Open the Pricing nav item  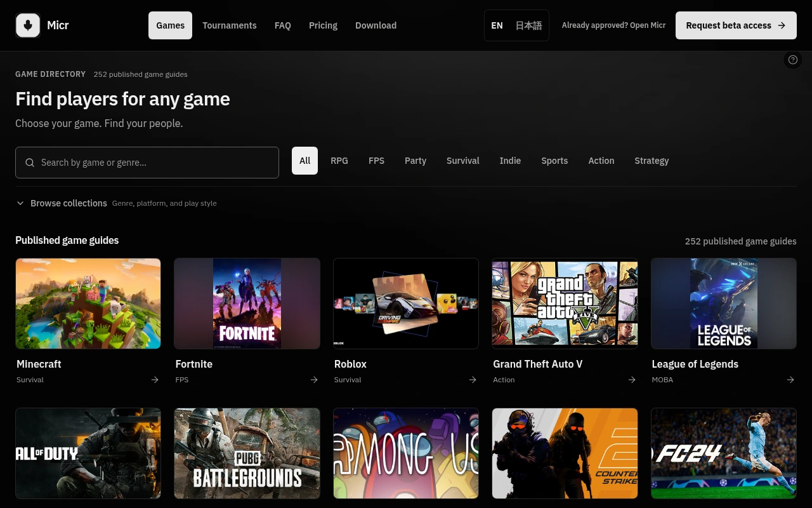click(323, 25)
